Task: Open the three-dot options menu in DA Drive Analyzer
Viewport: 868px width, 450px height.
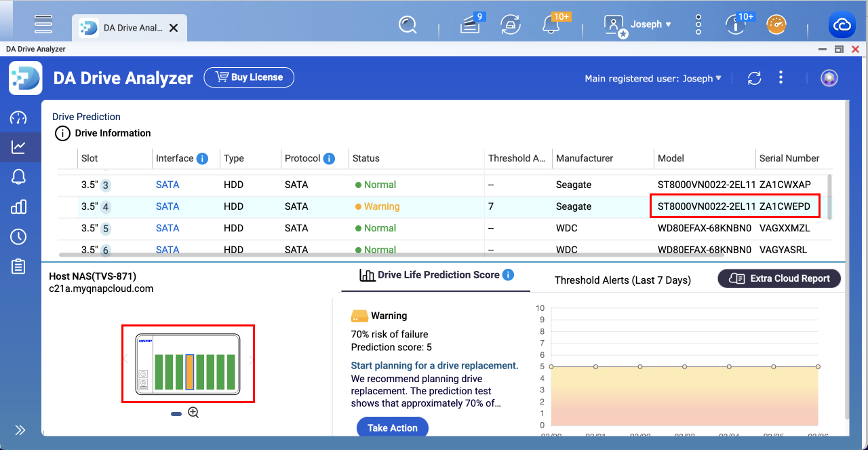Action: click(x=781, y=78)
